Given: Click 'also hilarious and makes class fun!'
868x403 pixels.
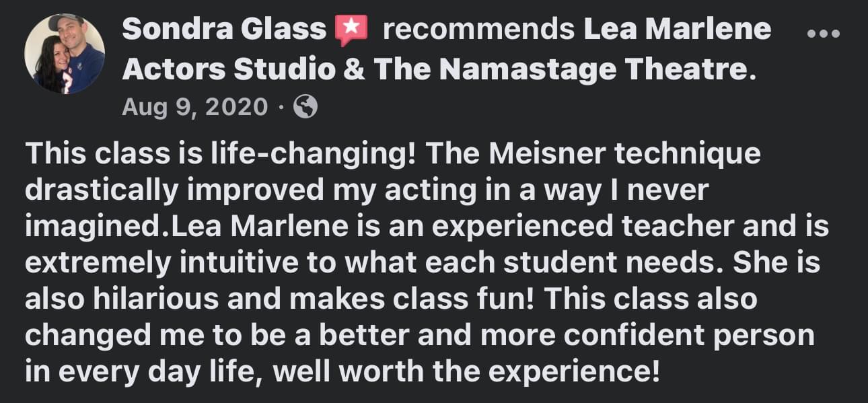Looking at the screenshot, I should (280, 299).
